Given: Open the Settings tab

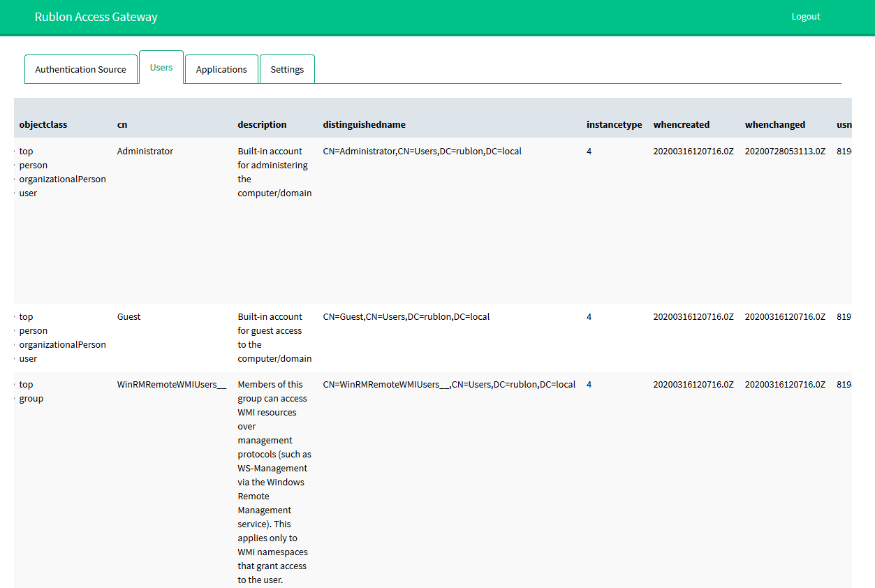Looking at the screenshot, I should 287,70.
